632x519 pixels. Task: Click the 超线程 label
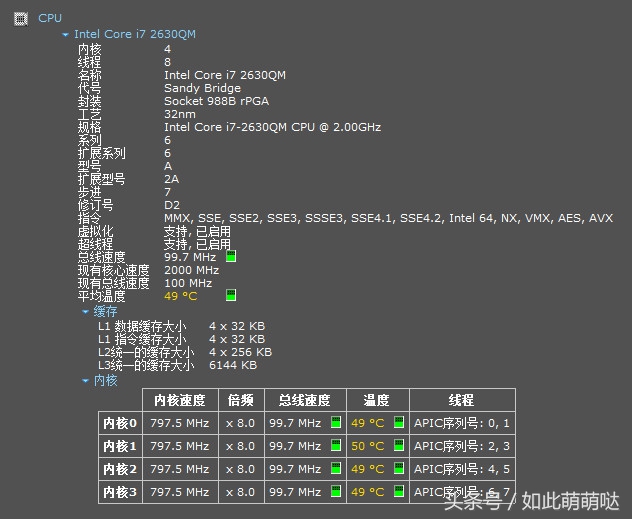point(96,244)
